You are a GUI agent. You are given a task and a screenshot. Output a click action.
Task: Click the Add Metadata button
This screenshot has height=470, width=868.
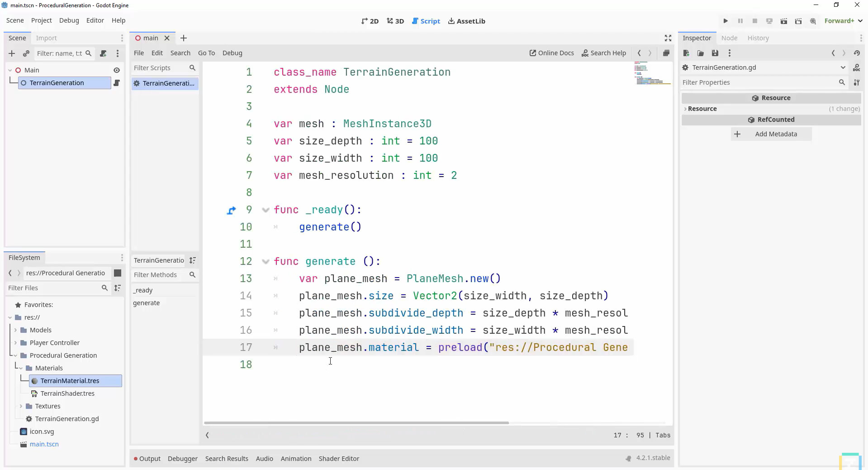[771, 134]
